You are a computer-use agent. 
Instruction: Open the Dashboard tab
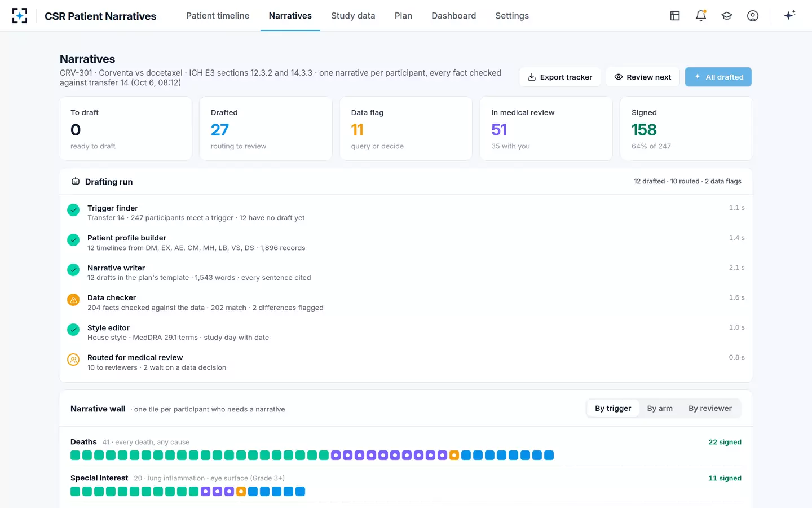454,16
